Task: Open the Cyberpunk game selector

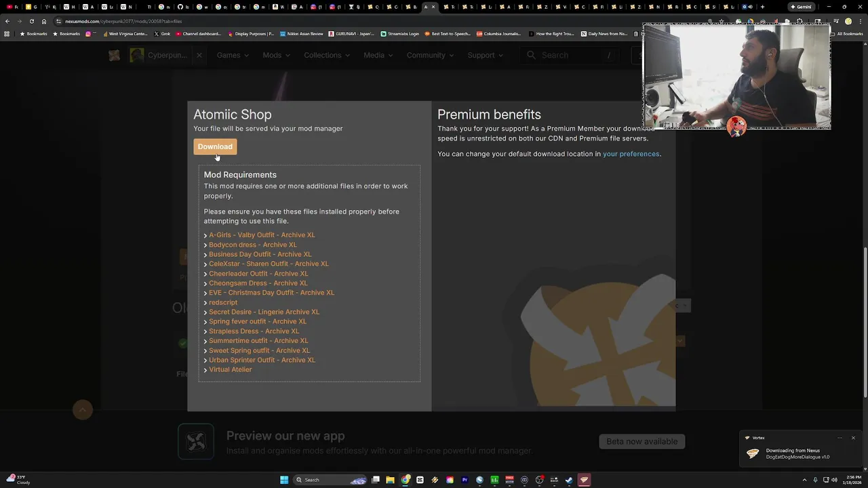Action: pyautogui.click(x=159, y=55)
